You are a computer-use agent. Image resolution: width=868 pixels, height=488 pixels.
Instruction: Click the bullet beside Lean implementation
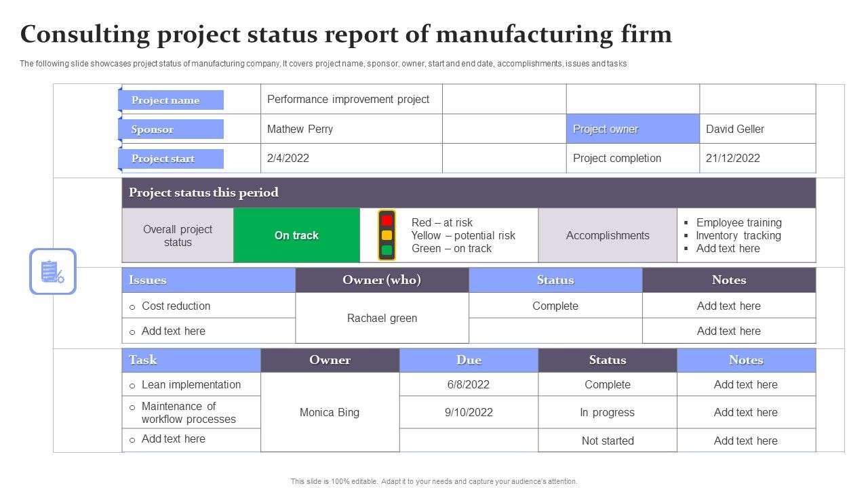coord(133,384)
